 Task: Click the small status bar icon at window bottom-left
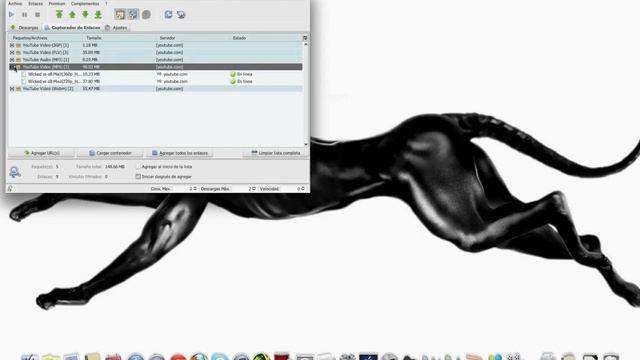coord(10,189)
